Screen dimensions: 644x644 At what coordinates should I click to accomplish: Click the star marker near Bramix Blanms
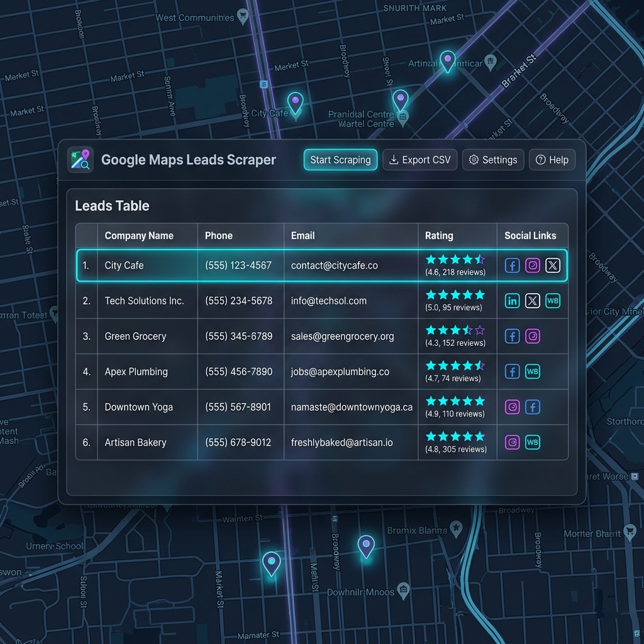coord(456,528)
